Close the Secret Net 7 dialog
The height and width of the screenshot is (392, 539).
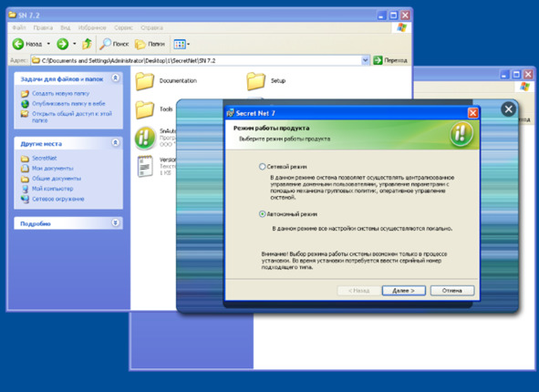tap(473, 113)
